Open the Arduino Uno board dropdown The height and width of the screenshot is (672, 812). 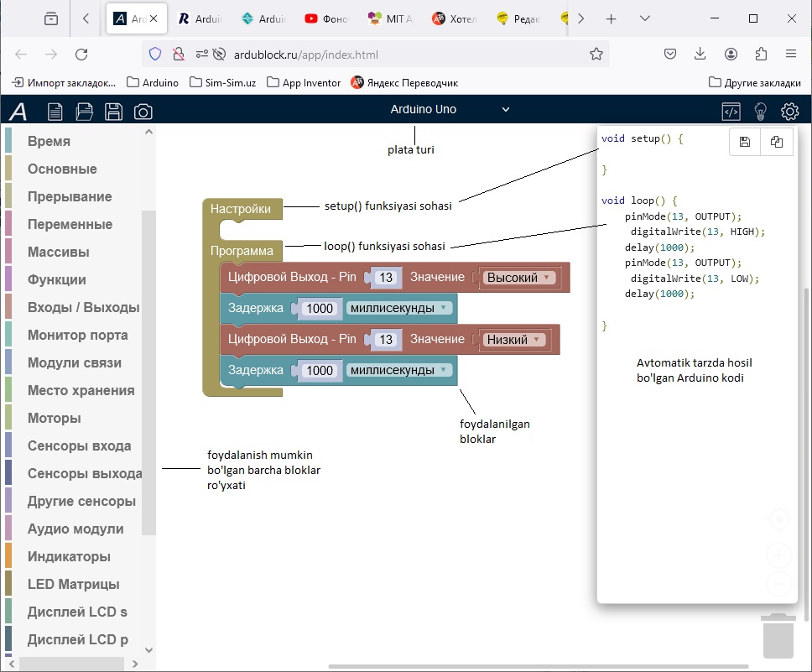pos(450,109)
